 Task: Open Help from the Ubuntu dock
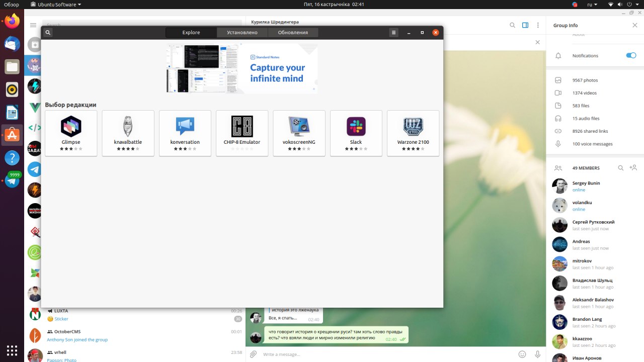[x=12, y=158]
